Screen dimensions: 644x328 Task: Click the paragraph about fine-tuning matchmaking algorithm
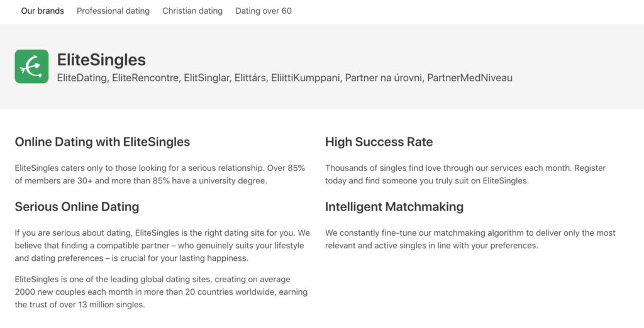[x=470, y=239]
